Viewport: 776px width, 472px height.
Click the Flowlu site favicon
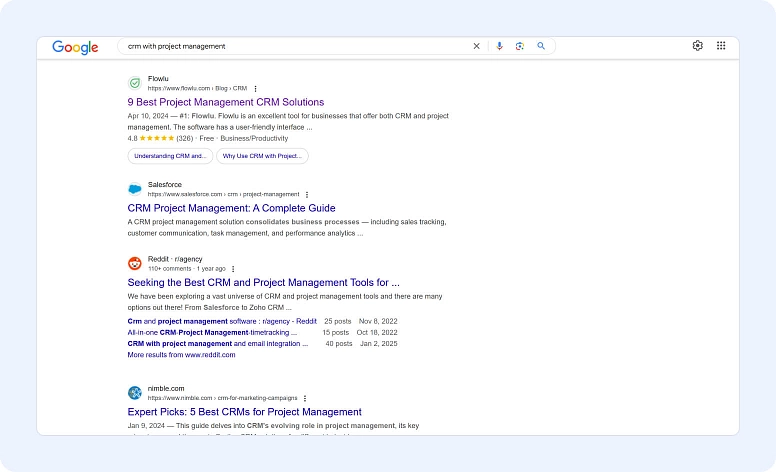click(135, 83)
